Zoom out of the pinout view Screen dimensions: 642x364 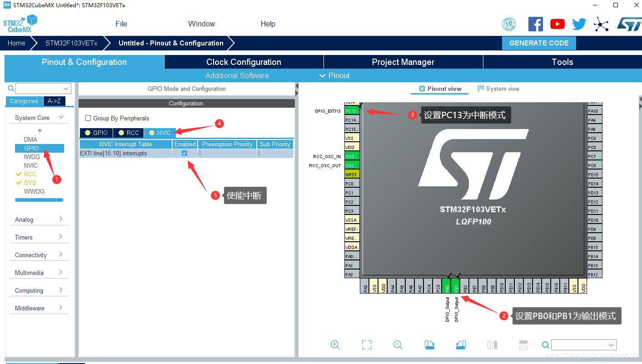398,345
